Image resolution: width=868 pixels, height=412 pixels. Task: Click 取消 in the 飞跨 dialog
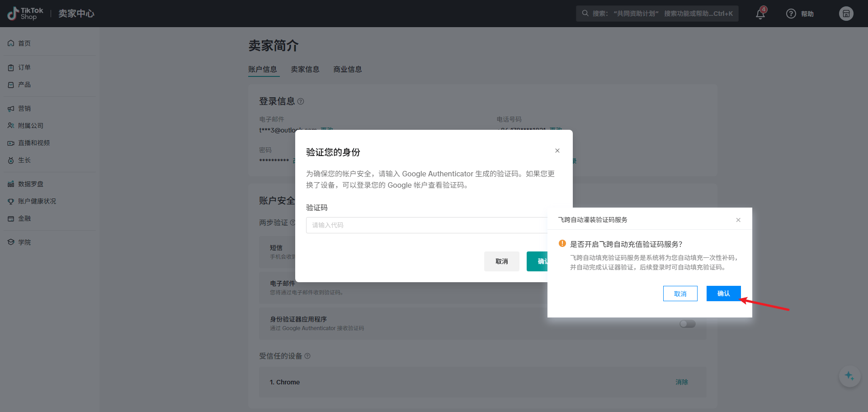tap(680, 294)
